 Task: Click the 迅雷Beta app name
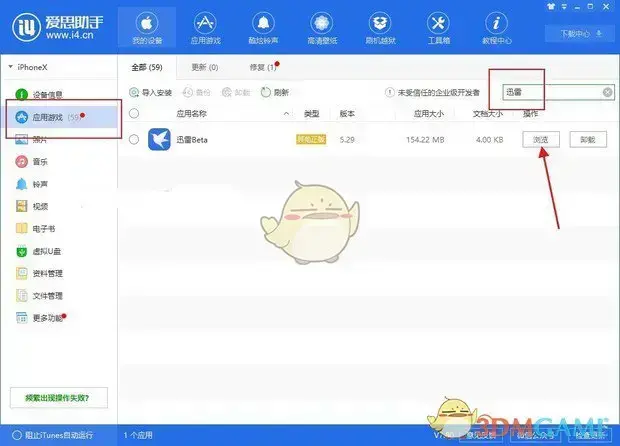pyautogui.click(x=192, y=140)
